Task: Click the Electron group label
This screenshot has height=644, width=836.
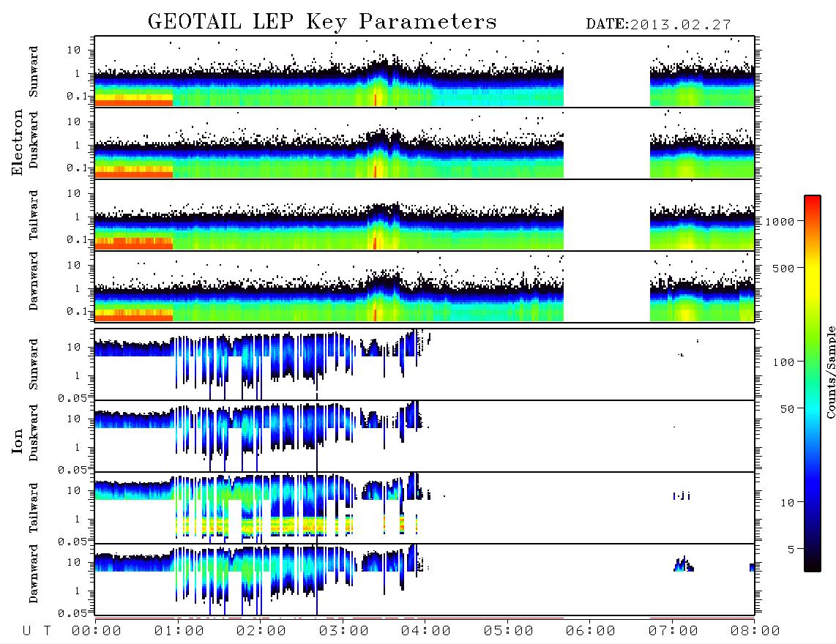Action: (17, 142)
